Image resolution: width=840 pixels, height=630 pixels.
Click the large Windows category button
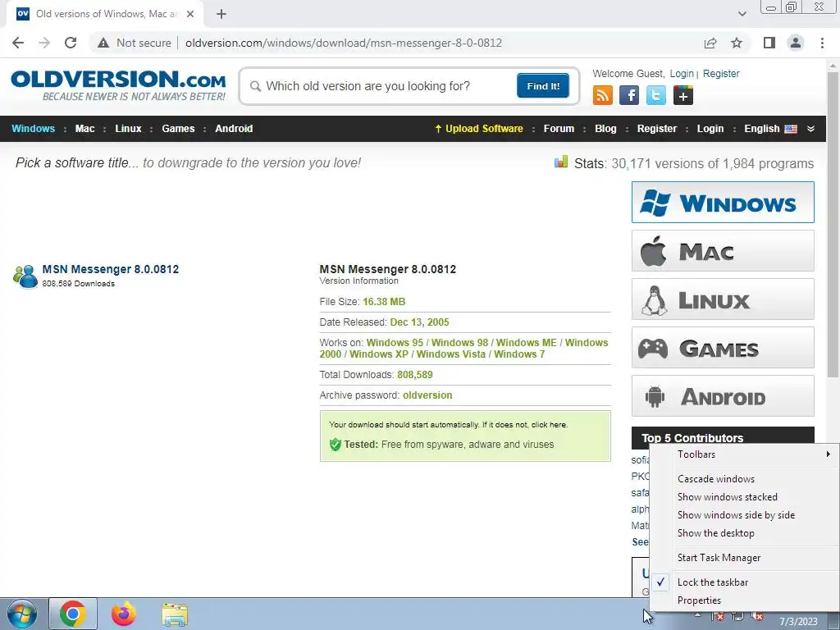[x=723, y=202]
